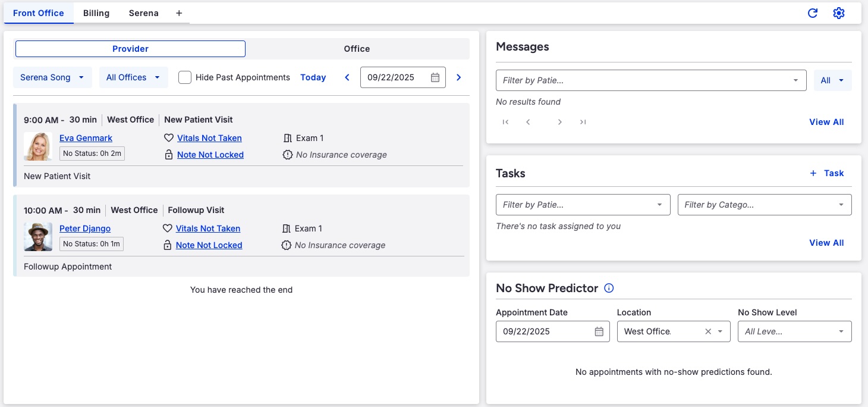Screen dimensions: 868x407
Task: Click the refresh icon in top bar
Action: coord(813,13)
